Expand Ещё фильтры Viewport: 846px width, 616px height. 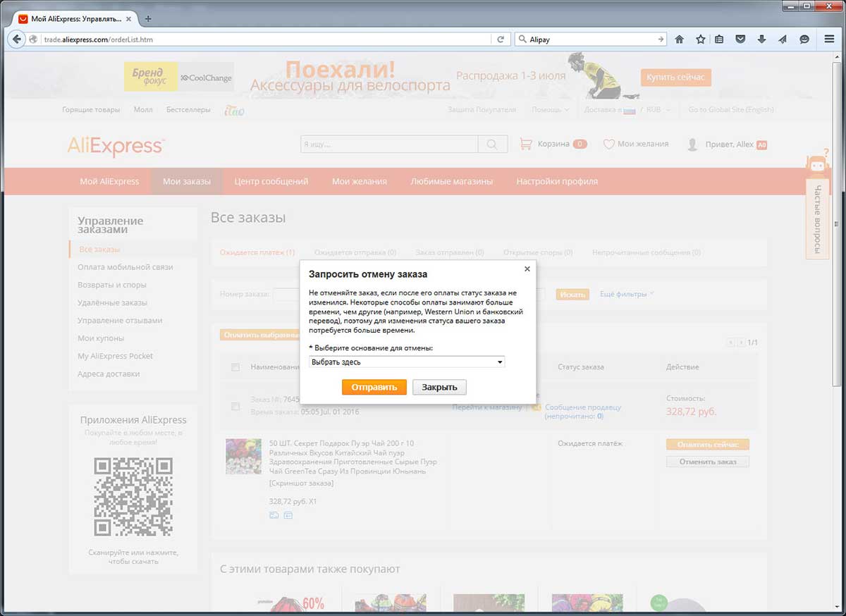click(627, 294)
